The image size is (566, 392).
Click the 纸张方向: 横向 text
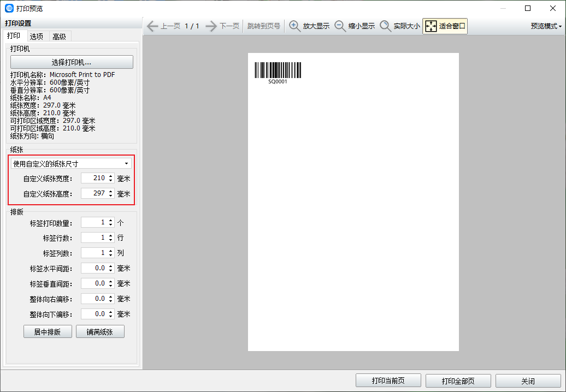coord(32,136)
